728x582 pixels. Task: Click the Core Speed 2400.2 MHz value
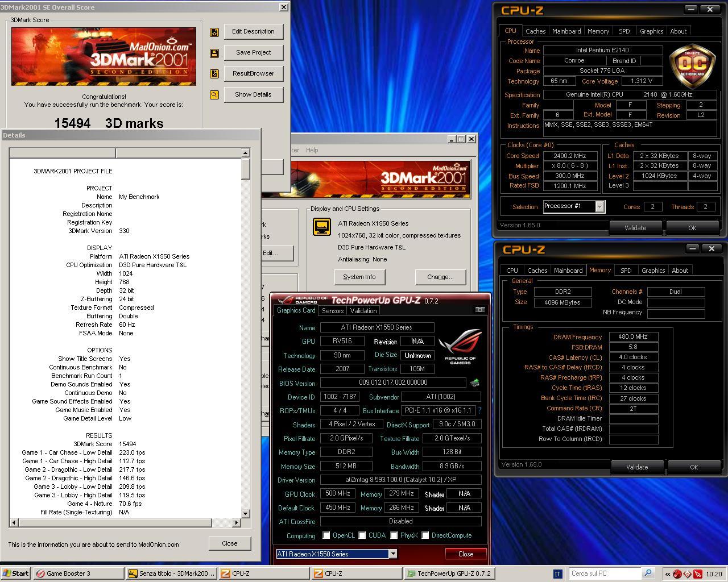pos(570,156)
